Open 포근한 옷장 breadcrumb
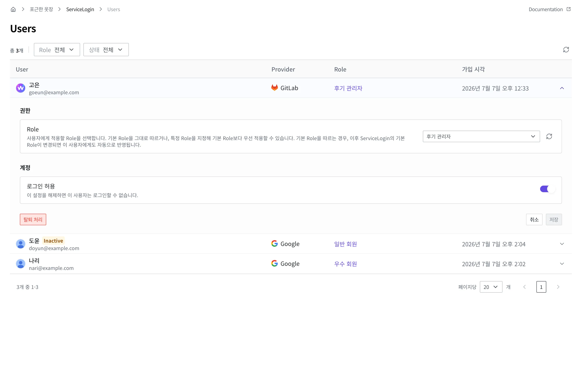This screenshot has height=372, width=588. pyautogui.click(x=41, y=9)
